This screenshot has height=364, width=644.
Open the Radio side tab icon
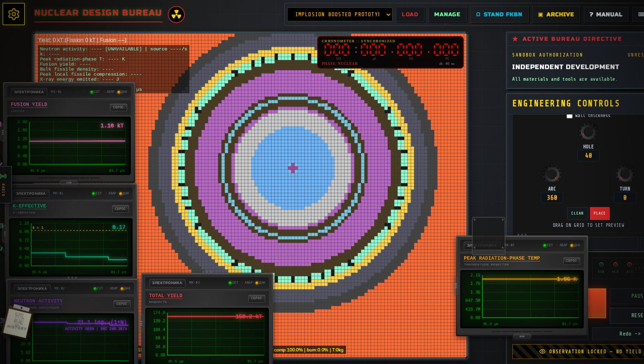click(x=4, y=176)
